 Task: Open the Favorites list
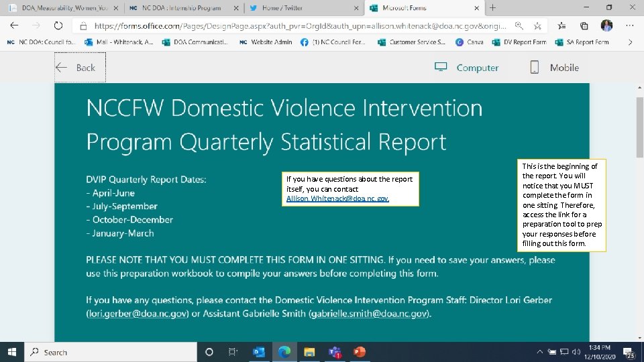tap(561, 26)
